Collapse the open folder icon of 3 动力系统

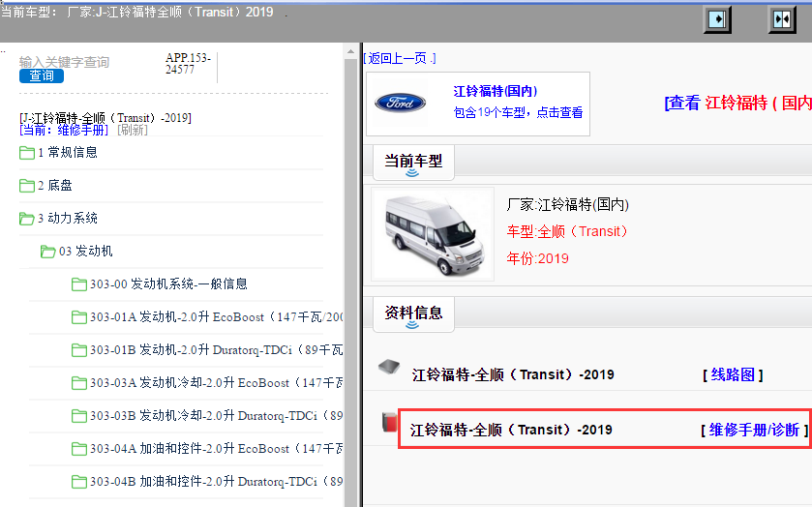(x=27, y=219)
